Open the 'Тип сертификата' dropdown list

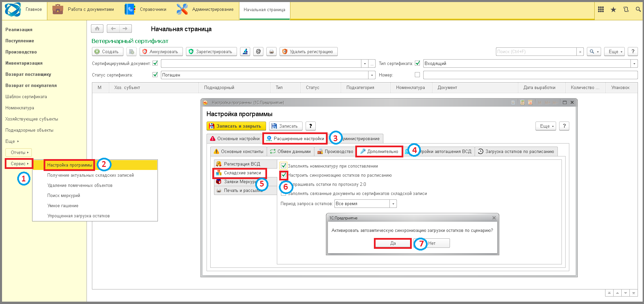point(634,64)
